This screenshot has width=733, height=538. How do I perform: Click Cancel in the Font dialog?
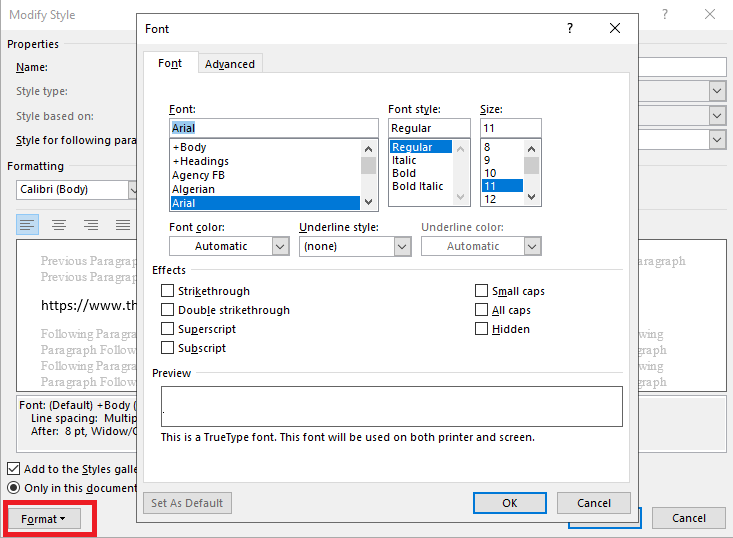click(x=593, y=503)
